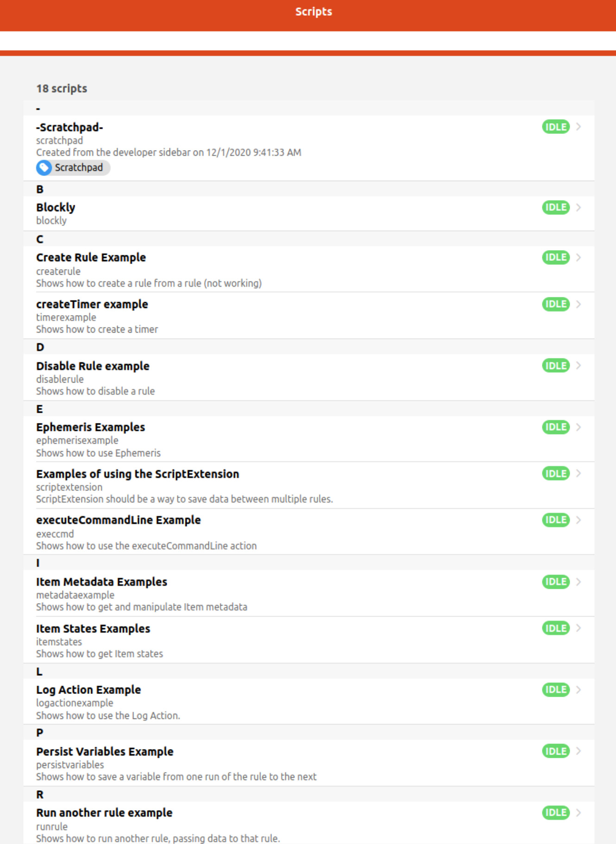Open Examples of using the ScriptExtension
Screen dimensions: 616x844
pos(309,485)
